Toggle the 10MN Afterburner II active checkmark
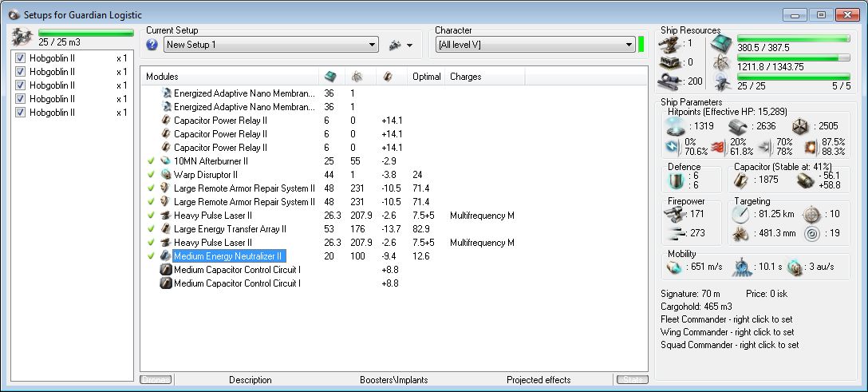Viewport: 868px width, 392px height. (x=151, y=161)
